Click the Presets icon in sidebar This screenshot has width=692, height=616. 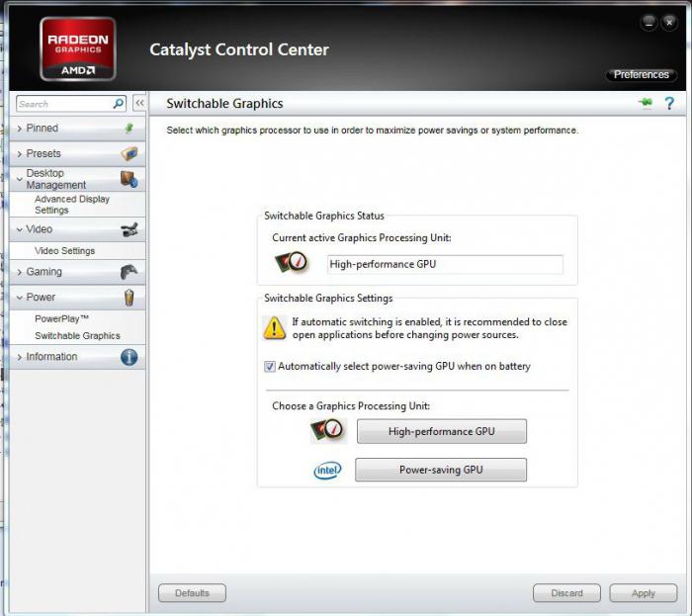coord(130,153)
